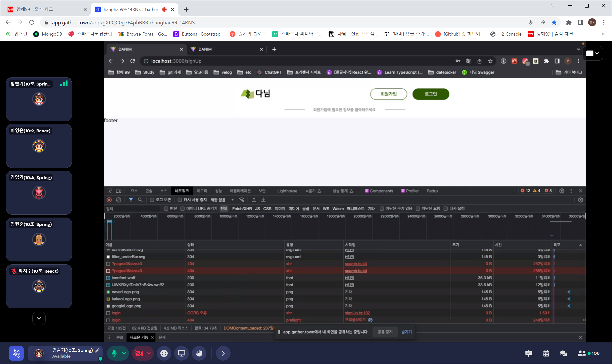The width and height of the screenshot is (612, 364).
Task: Stop network recording red button
Action: click(x=109, y=200)
